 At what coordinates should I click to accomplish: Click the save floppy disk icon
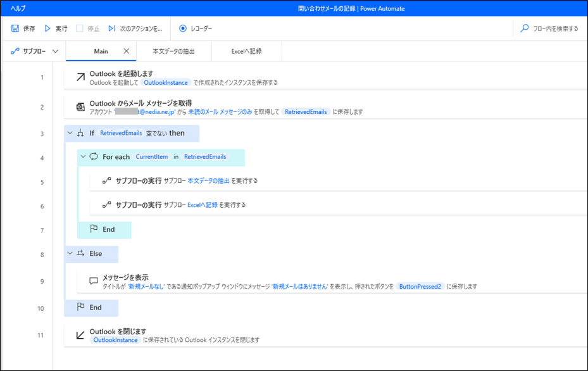coord(15,28)
